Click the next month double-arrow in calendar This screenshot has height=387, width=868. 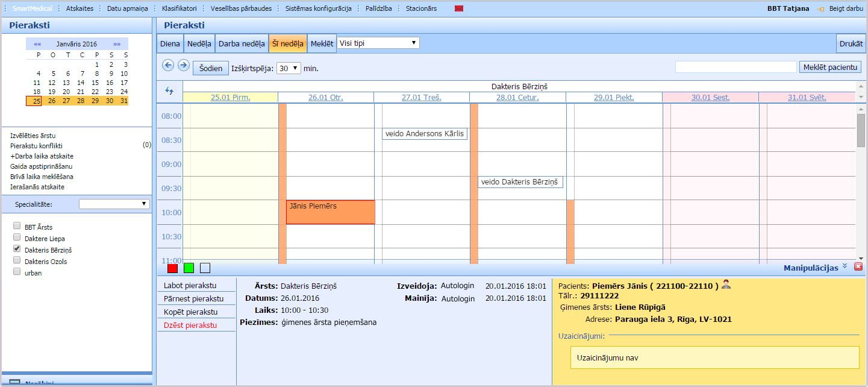117,44
